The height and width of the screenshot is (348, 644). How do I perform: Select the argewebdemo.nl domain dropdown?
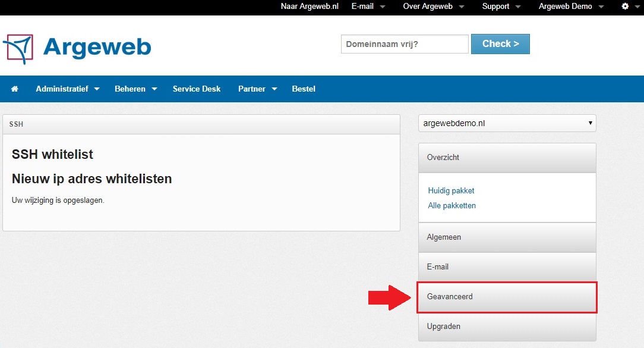coord(507,123)
